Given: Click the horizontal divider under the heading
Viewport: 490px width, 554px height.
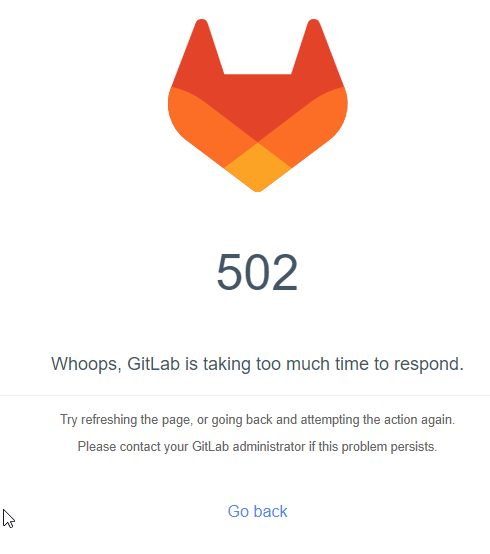Looking at the screenshot, I should pyautogui.click(x=245, y=395).
